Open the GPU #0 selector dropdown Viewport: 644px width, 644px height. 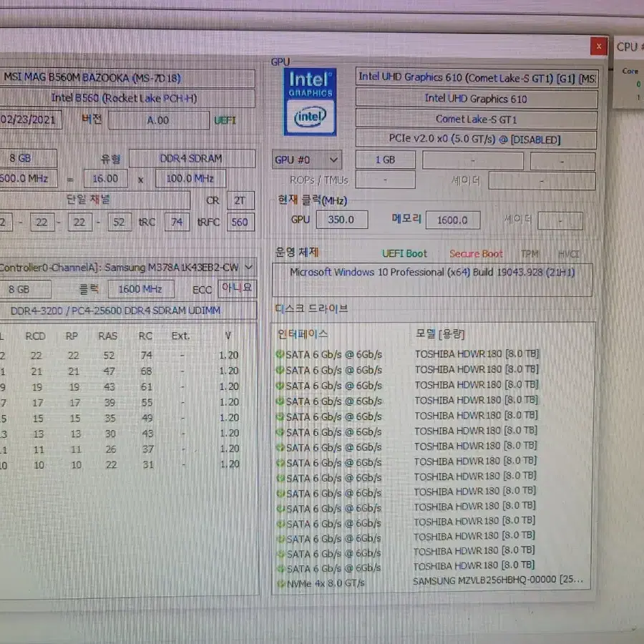[x=306, y=160]
